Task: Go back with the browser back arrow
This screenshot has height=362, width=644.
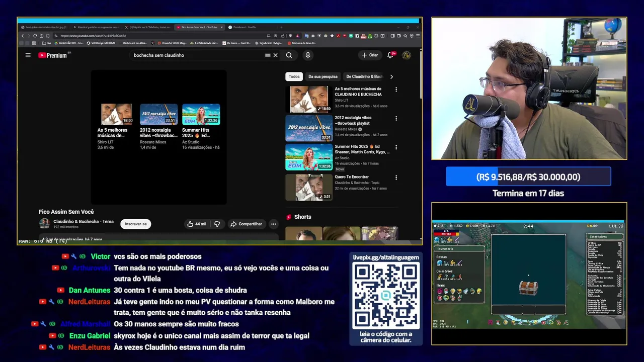Action: (22, 36)
